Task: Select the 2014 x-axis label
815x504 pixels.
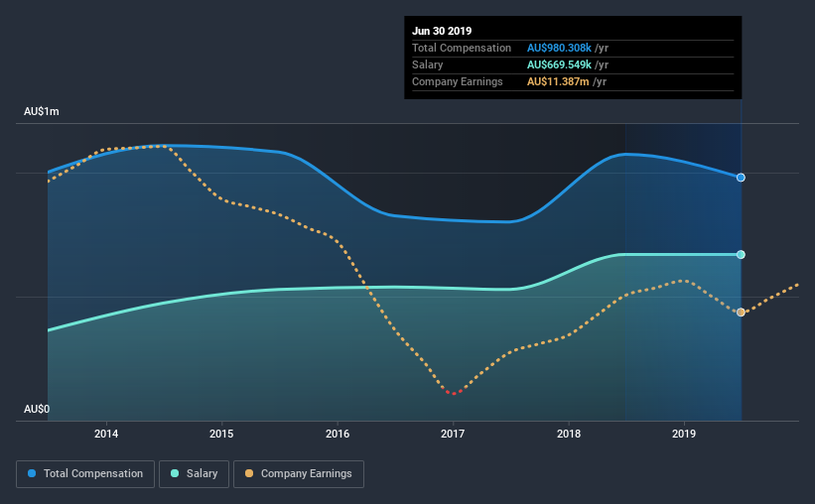Action: click(106, 434)
